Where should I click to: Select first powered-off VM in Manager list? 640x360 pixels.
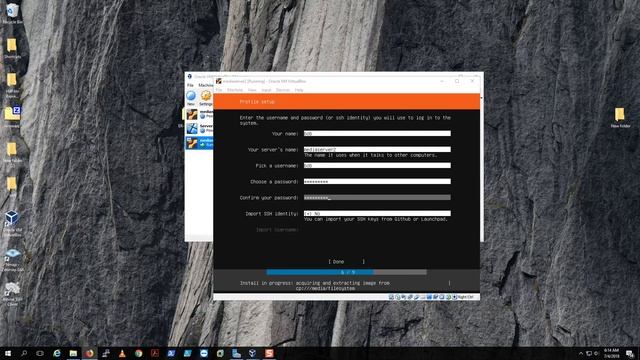coord(200,114)
